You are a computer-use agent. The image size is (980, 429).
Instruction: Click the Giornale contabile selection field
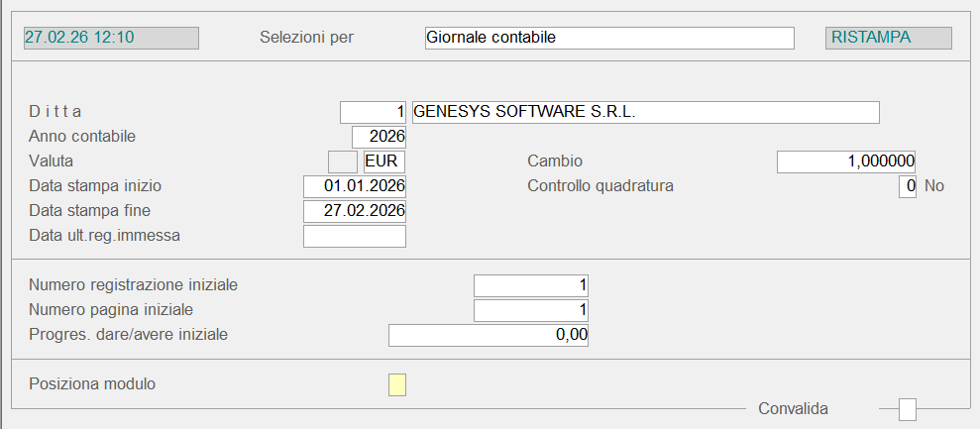(608, 38)
